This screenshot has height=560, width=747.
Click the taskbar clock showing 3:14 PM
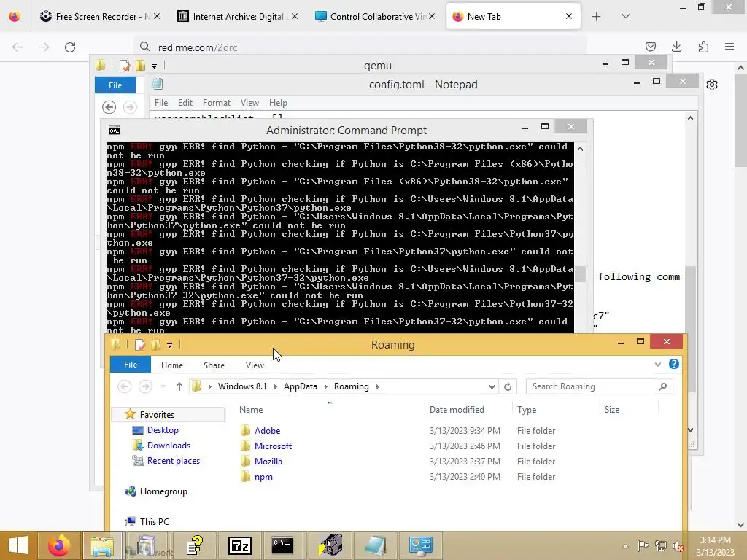(x=715, y=546)
